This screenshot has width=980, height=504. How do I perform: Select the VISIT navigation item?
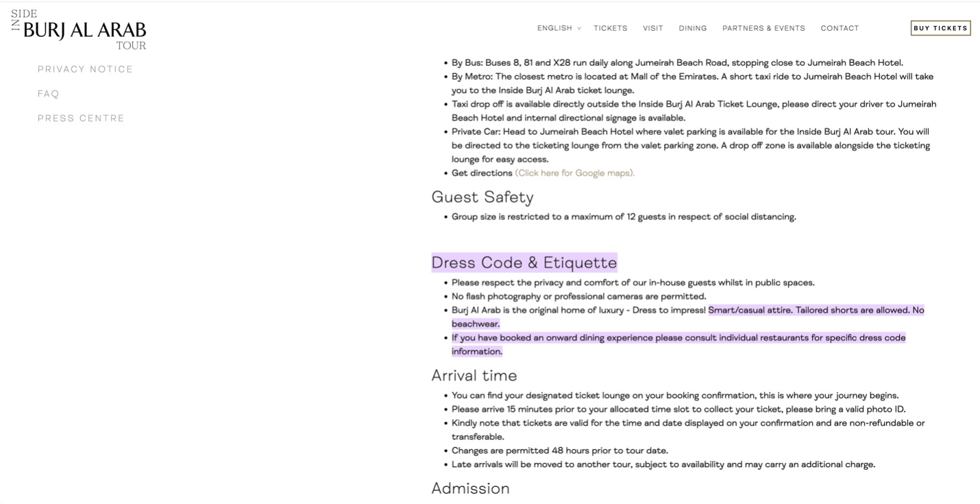tap(652, 28)
